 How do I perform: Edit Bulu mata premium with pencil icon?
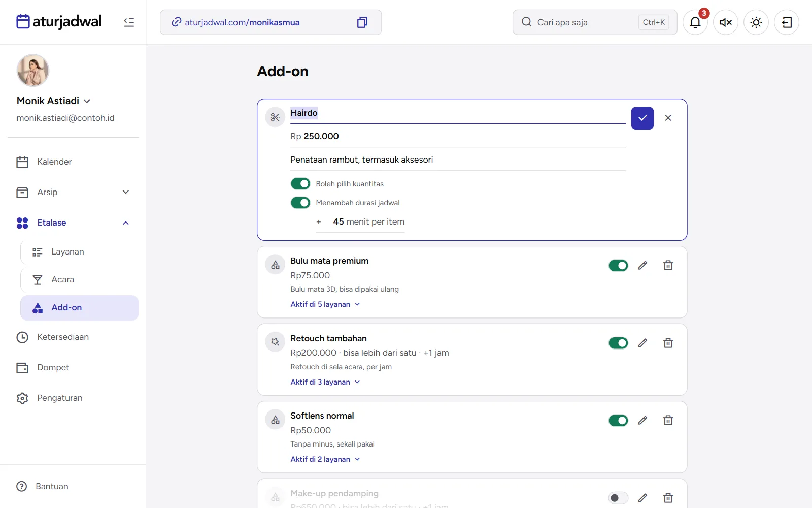[642, 265]
